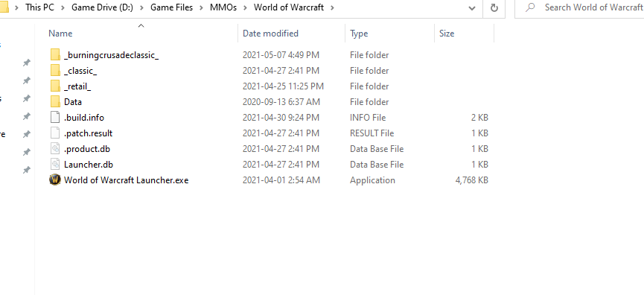Select the Launcher.db file name

89,165
